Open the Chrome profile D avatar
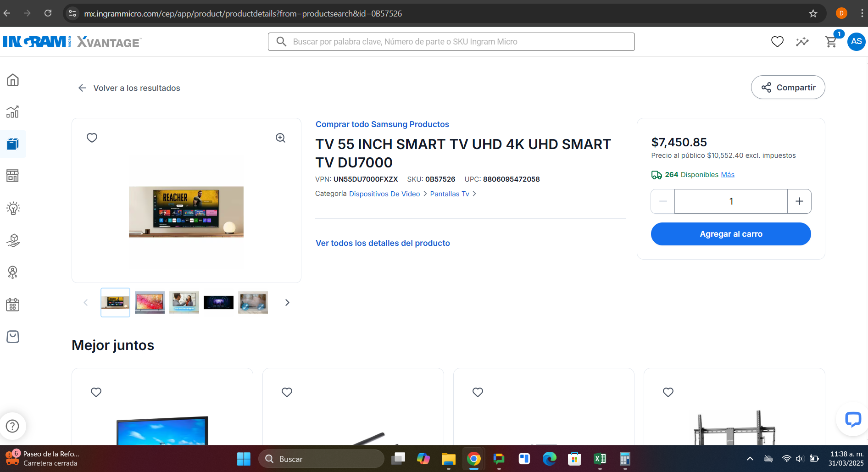Image resolution: width=868 pixels, height=472 pixels. click(x=841, y=13)
